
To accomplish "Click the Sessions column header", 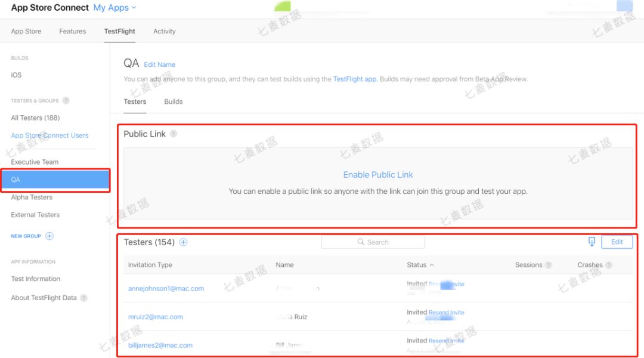I will 528,265.
